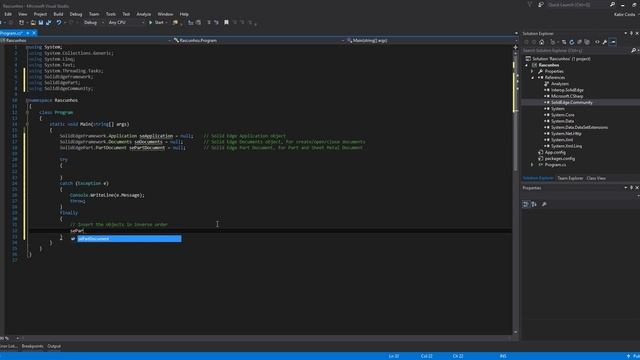
Task: Click the Save icon in the toolbar
Action: (x=41, y=22)
